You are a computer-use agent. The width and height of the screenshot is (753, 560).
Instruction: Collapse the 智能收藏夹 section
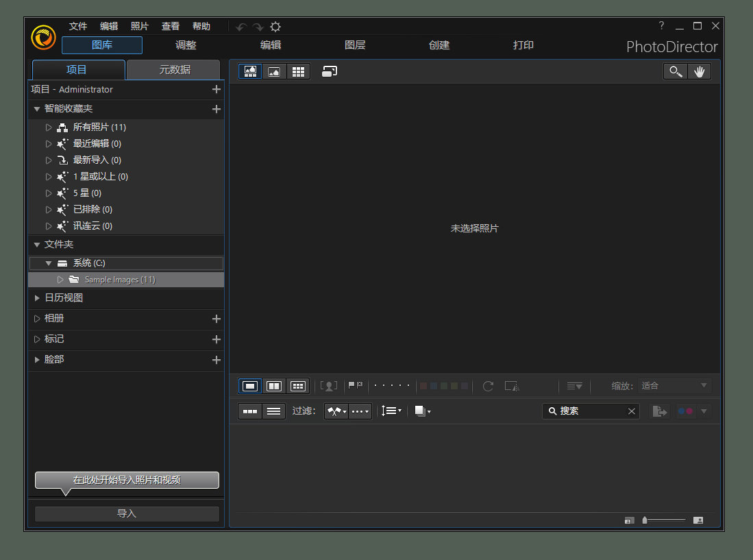tap(36, 108)
